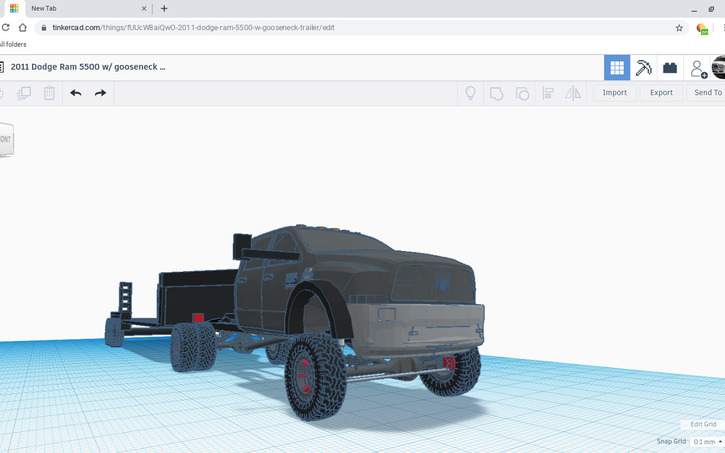Screen dimensions: 725x453
Task: Group the selected shapes
Action: coord(496,93)
